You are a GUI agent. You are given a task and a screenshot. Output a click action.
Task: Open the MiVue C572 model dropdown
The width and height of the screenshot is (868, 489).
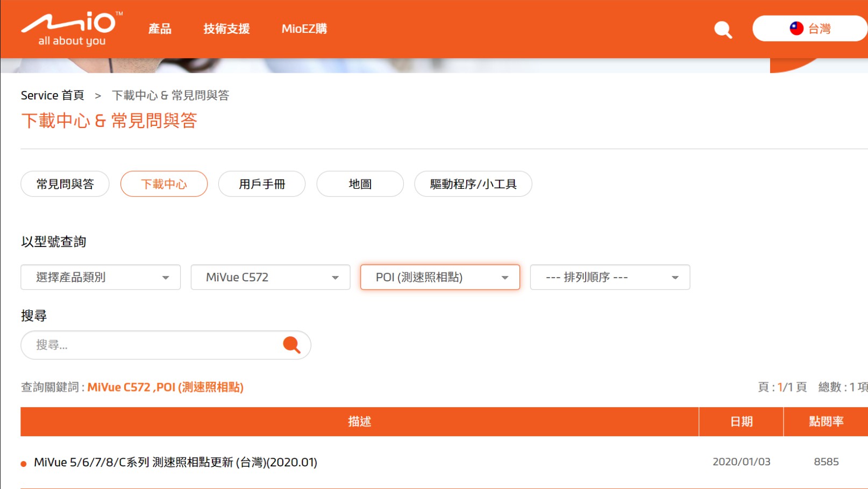click(271, 277)
